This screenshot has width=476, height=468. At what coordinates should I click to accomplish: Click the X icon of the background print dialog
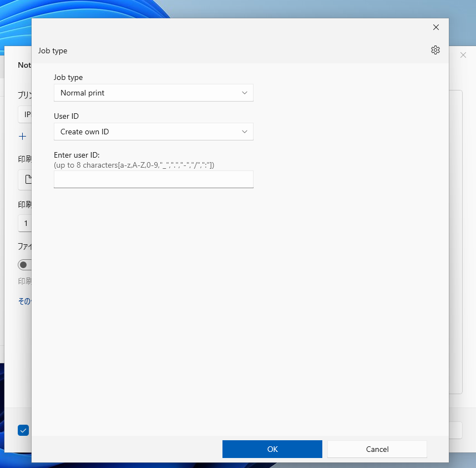point(464,55)
